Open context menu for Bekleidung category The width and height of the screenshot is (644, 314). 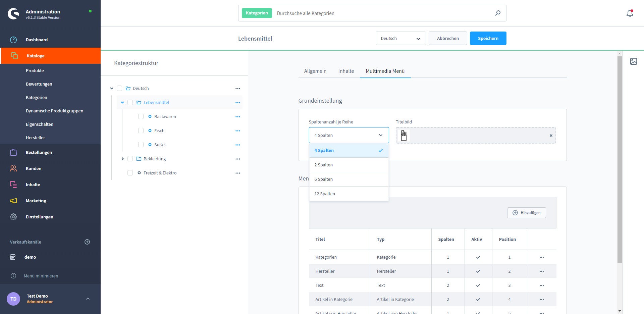pyautogui.click(x=238, y=159)
